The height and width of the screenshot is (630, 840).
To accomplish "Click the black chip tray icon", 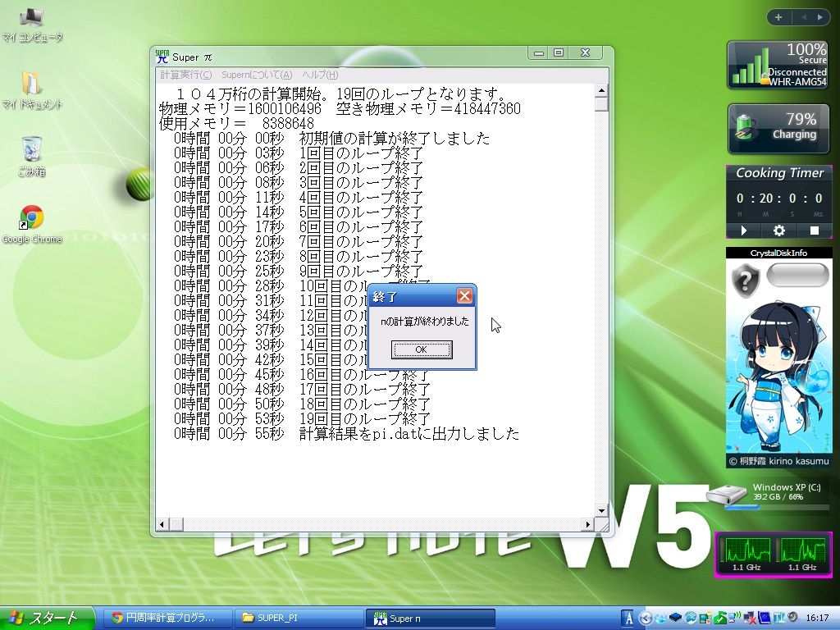I will pos(676,617).
